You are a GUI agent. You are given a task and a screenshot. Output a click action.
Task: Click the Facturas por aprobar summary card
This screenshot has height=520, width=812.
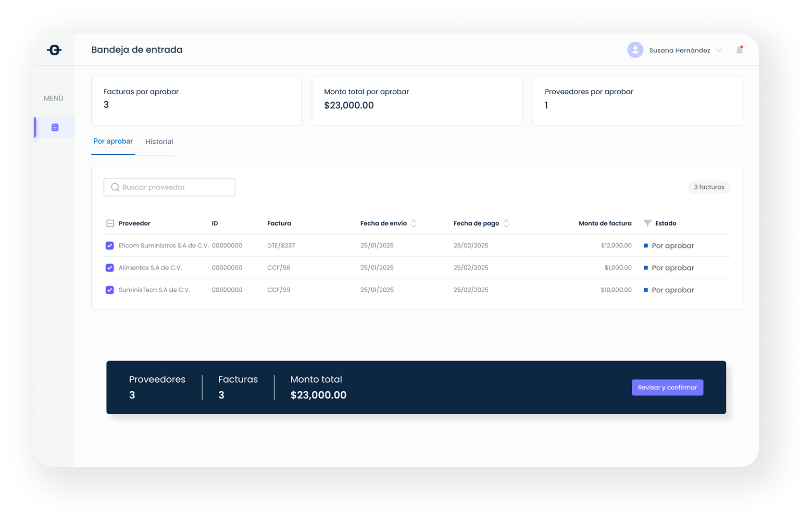tap(196, 100)
